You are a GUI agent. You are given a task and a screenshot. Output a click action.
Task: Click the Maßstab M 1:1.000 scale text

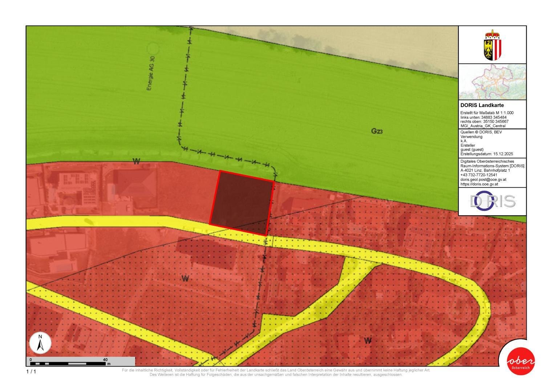487,113
